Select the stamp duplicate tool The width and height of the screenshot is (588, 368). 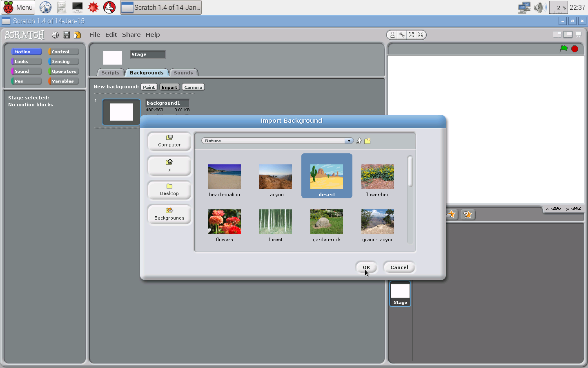(392, 35)
